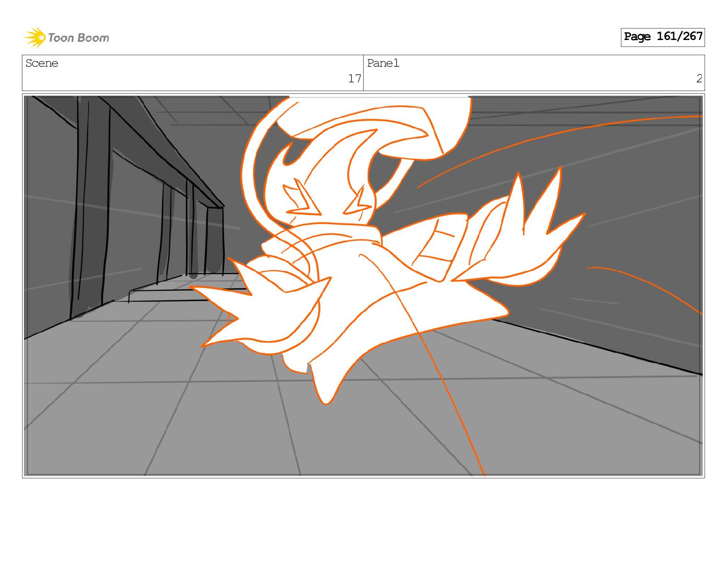Click the 'Toon Boom' logo text
This screenshot has height=563, width=728.
point(79,38)
